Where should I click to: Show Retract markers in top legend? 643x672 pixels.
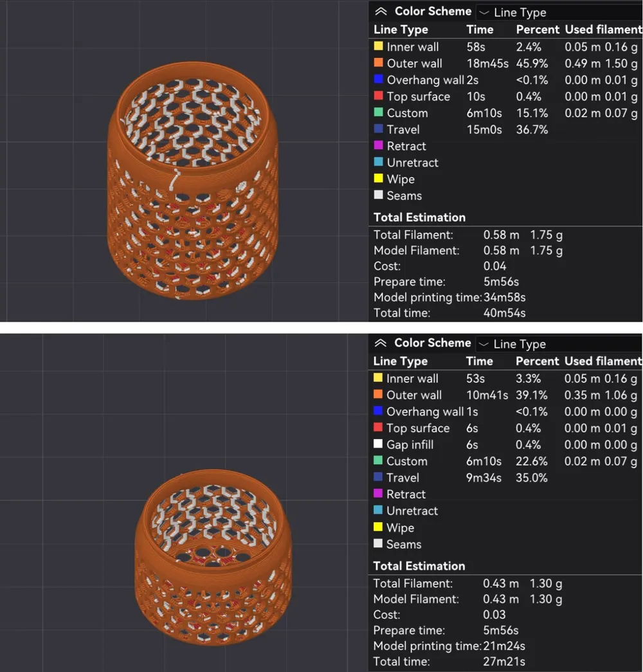pos(379,145)
